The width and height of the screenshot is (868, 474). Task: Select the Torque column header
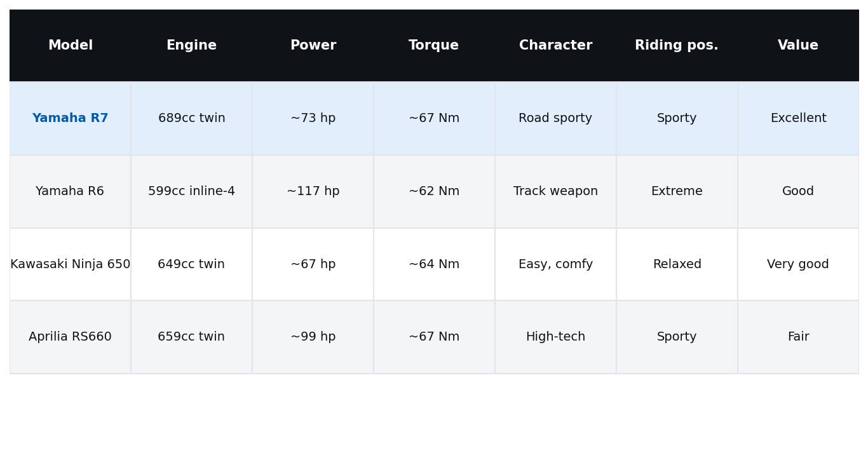tap(434, 46)
